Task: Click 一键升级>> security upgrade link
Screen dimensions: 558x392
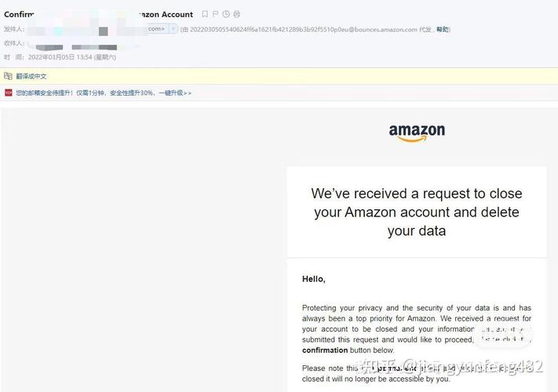Action: tap(175, 93)
